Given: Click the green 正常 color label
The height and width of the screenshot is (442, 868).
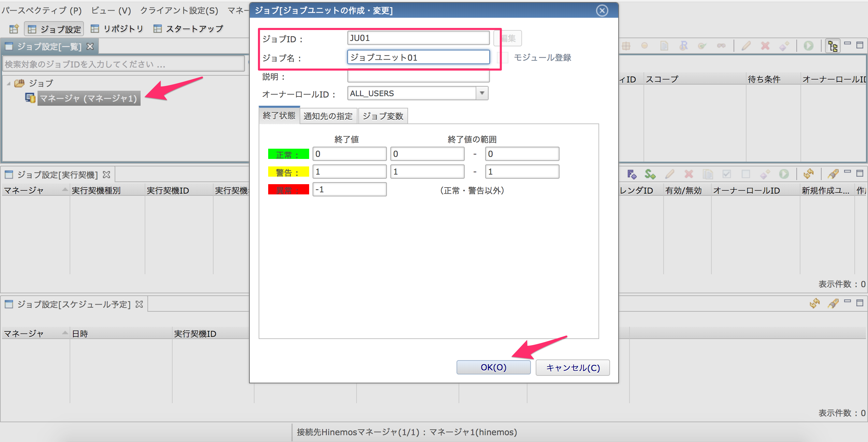Looking at the screenshot, I should 288,154.
